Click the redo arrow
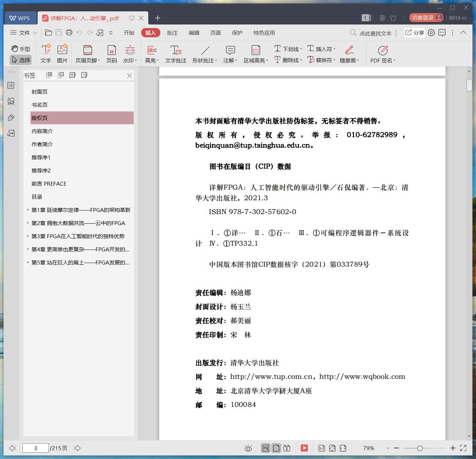 pyautogui.click(x=90, y=33)
